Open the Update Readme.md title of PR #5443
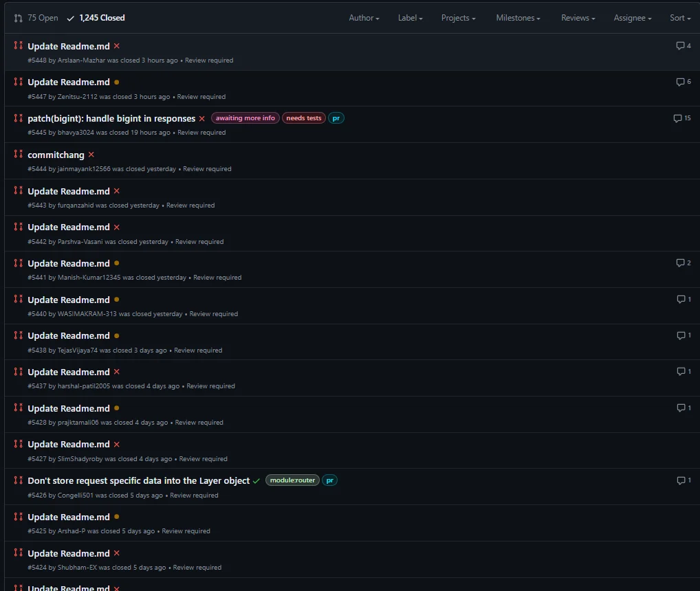The width and height of the screenshot is (700, 591). [69, 191]
